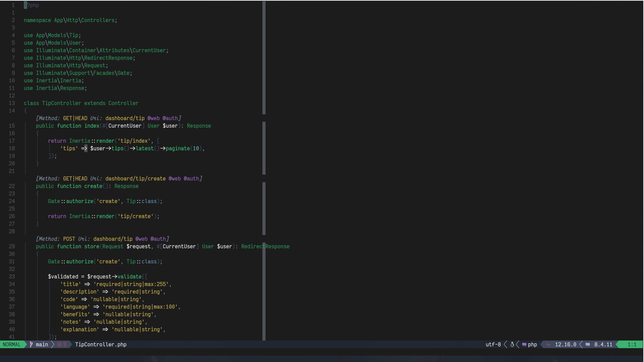Click the NORMAL mode indicator

(12, 344)
